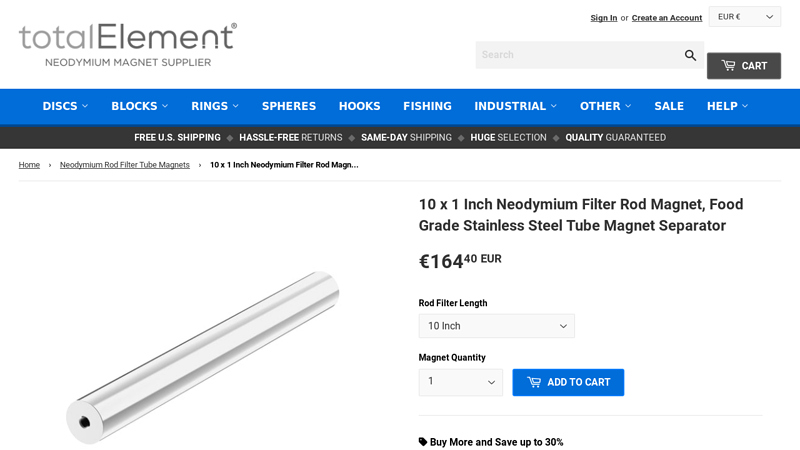The image size is (800, 450).
Task: Expand the Discs menu
Action: pyautogui.click(x=65, y=106)
